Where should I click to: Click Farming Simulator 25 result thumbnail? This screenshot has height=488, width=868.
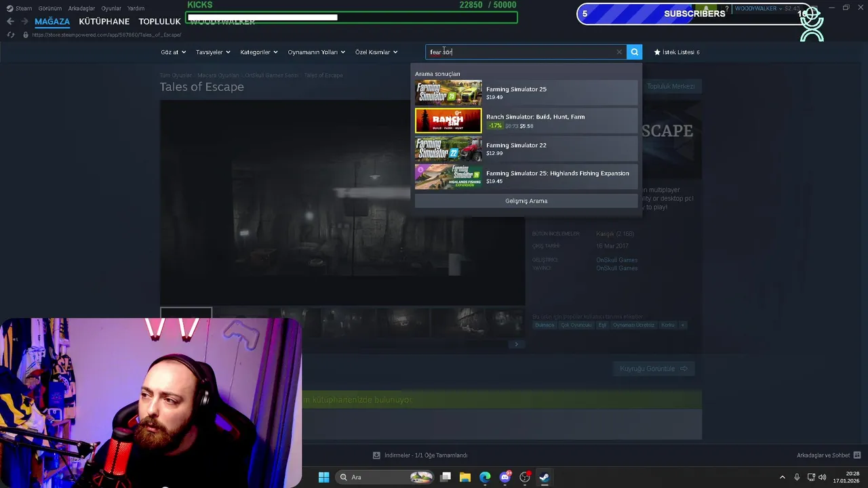(x=448, y=93)
